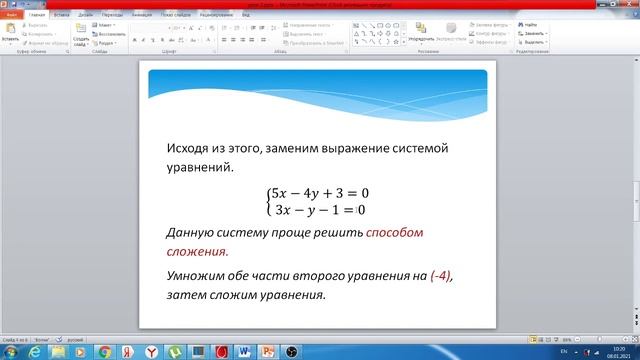Open the Макет layout dropdown
The image size is (640, 360).
pyautogui.click(x=104, y=25)
